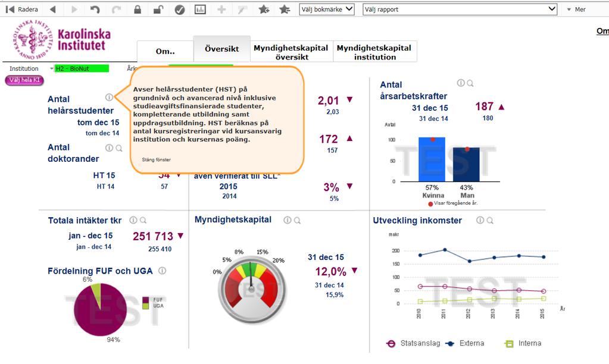Click magnifier icon beside Antal doktorander
The height and width of the screenshot is (364, 609).
coord(119,148)
